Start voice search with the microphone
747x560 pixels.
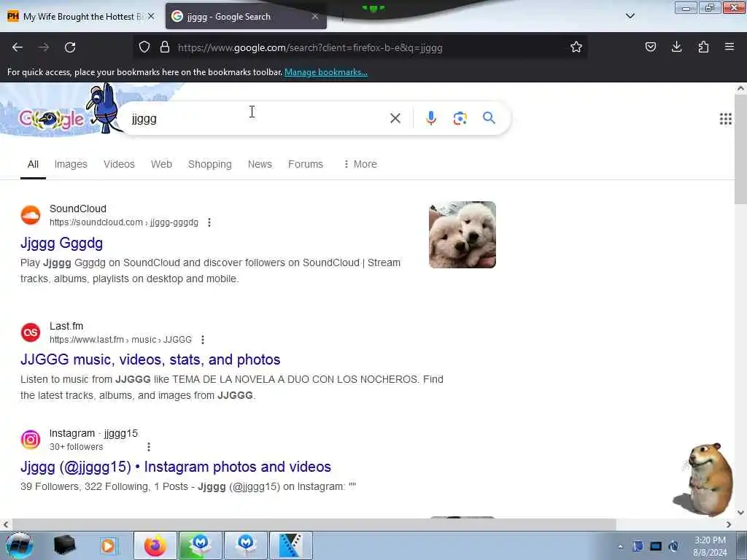(430, 118)
